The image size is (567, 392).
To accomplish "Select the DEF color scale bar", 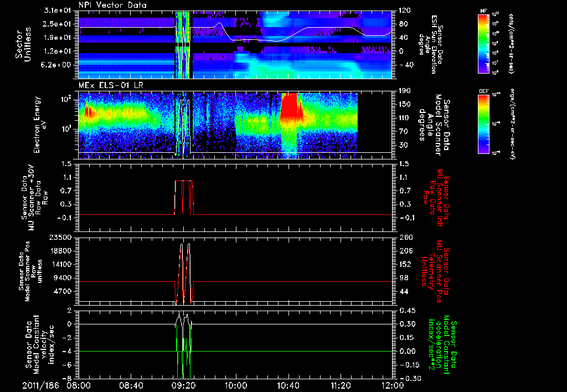I will pos(483,124).
